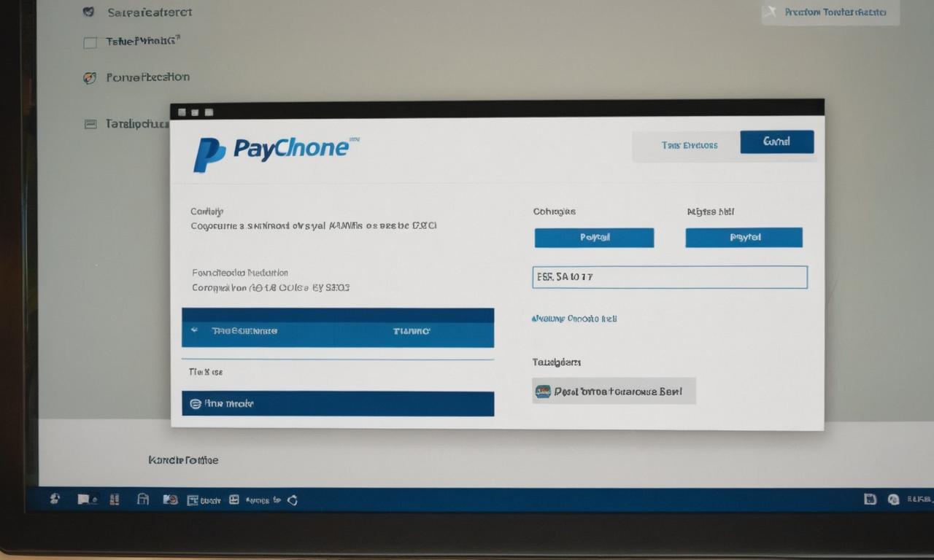Click the Taraigdarn label in the dialog
Image resolution: width=934 pixels, height=560 pixels.
coord(557,362)
